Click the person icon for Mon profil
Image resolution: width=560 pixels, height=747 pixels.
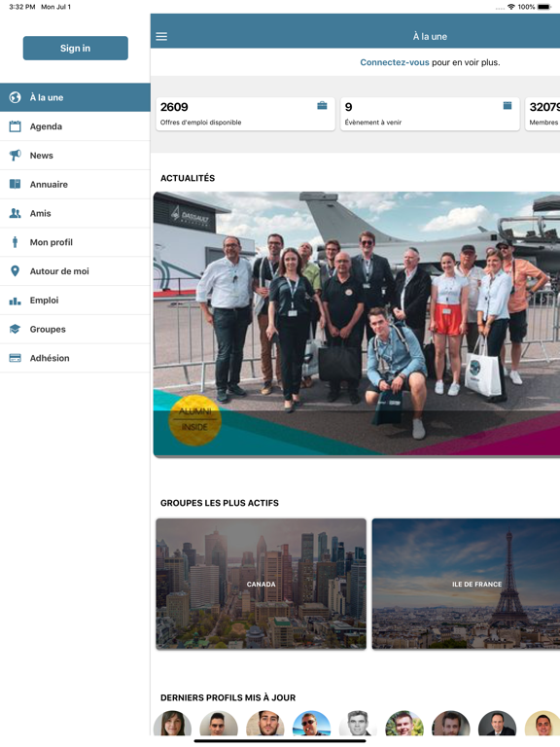coord(16,242)
